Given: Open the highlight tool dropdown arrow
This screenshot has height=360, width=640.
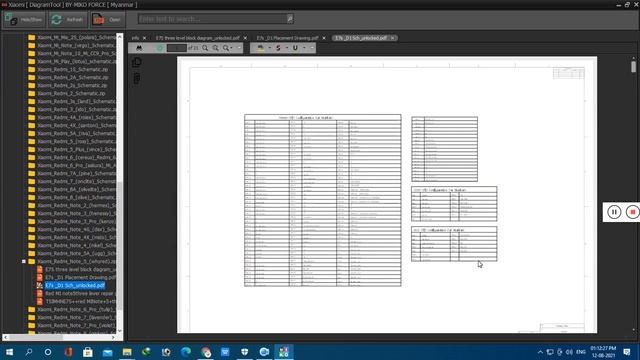Looking at the screenshot, I should 269,48.
